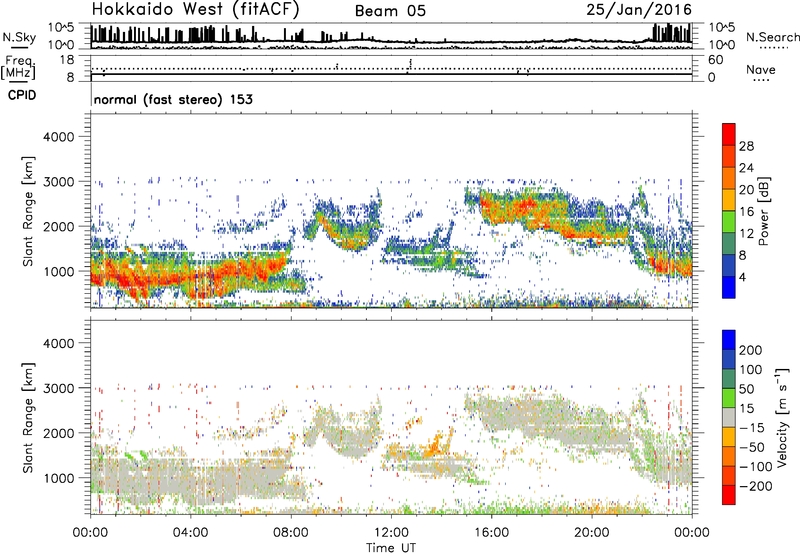Click the 'Freq. [MHz]' axis label
Screen dimensions: 800x554
click(x=18, y=68)
